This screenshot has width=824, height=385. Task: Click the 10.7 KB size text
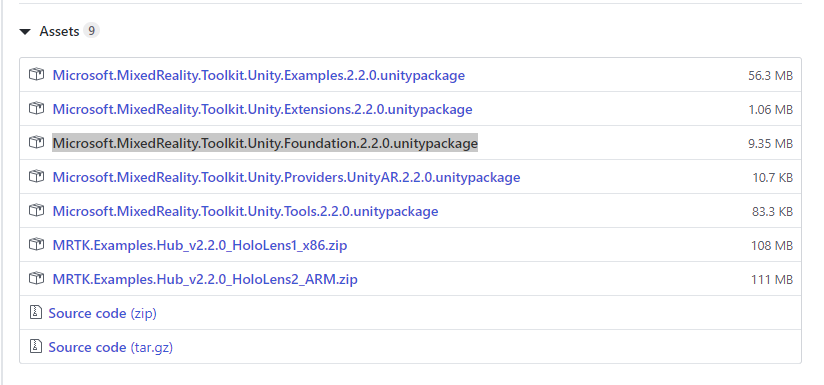[x=772, y=178]
